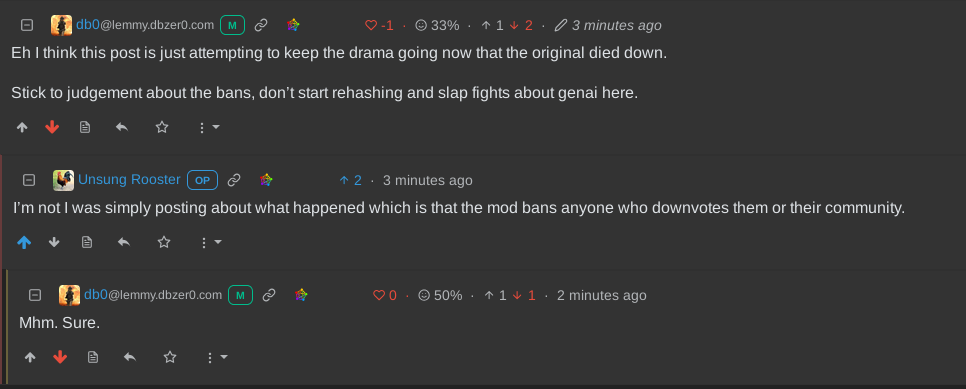Screen dimensions: 966x389
Task: Remove the downvote on db0's first comment
Action: (x=52, y=128)
